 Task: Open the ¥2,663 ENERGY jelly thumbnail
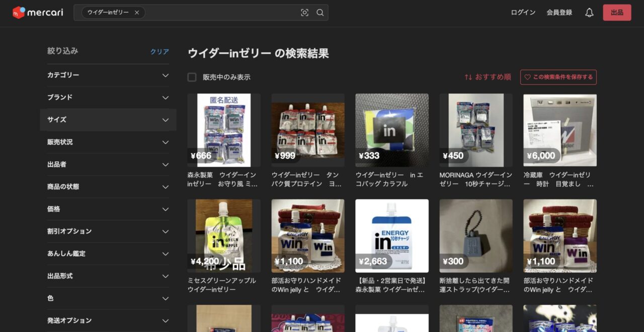(x=392, y=236)
